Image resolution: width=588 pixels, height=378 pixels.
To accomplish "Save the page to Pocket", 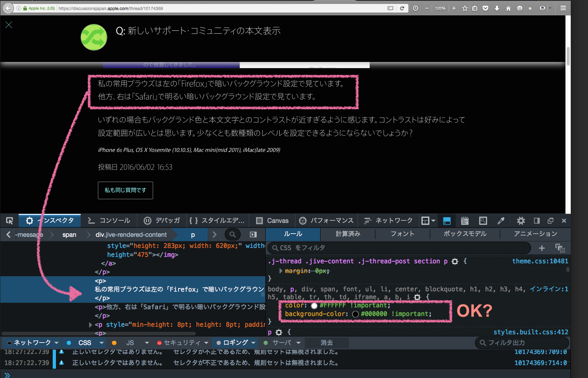I will pos(485,8).
